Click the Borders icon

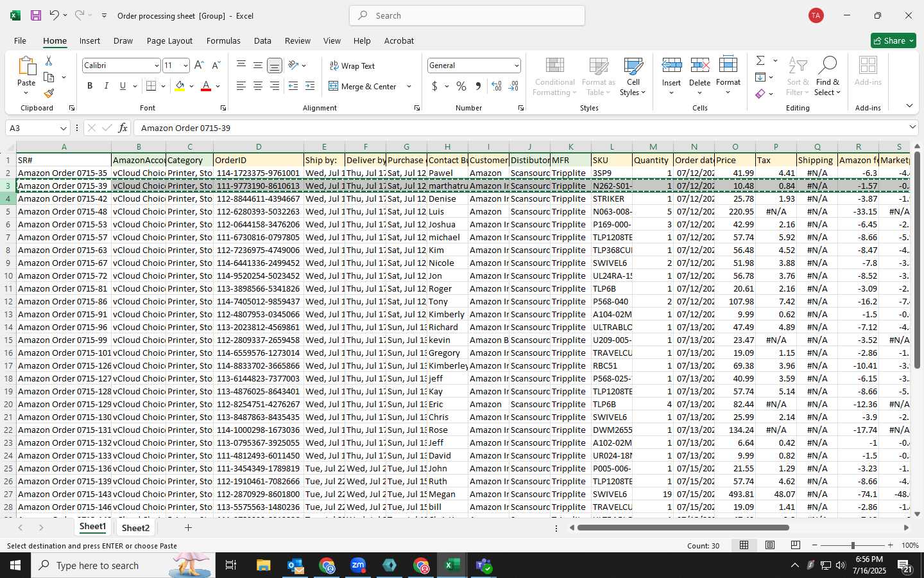(151, 86)
